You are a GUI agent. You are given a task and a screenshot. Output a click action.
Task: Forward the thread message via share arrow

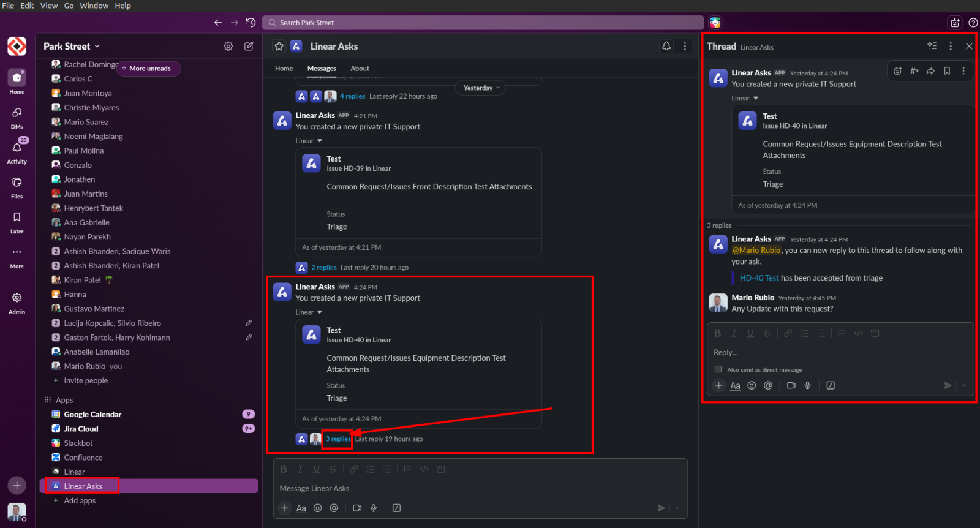[x=930, y=71]
